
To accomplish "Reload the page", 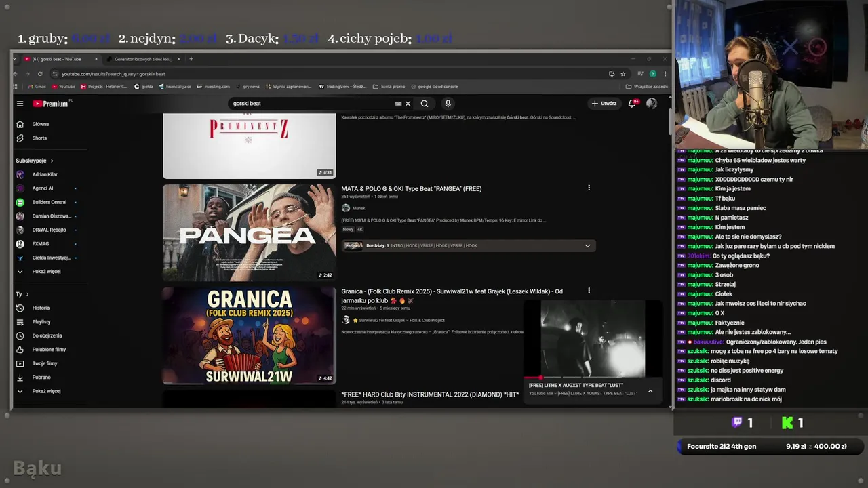I will pyautogui.click(x=40, y=74).
